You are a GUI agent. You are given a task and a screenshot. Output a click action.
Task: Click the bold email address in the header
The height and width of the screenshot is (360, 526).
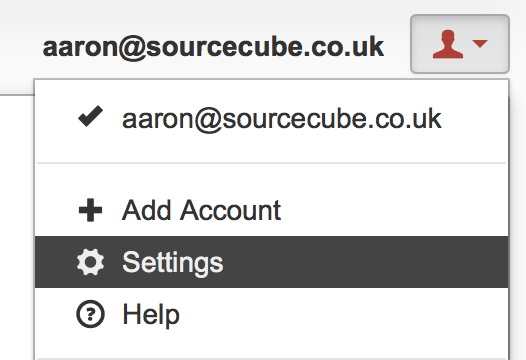(x=213, y=47)
